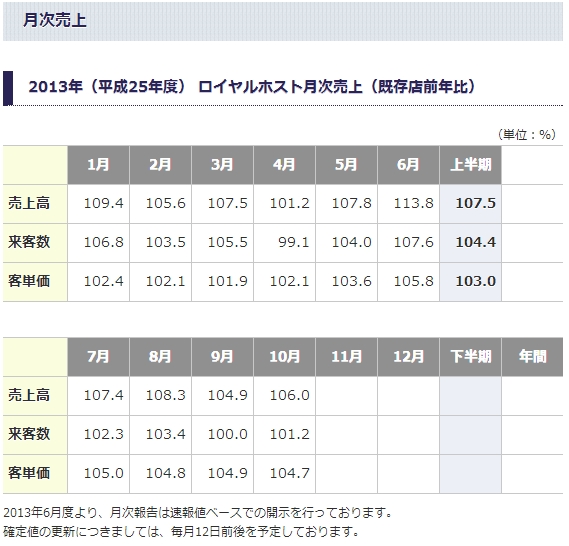
Task: Click 来客数 row label in July–December table
Action: pos(35,435)
